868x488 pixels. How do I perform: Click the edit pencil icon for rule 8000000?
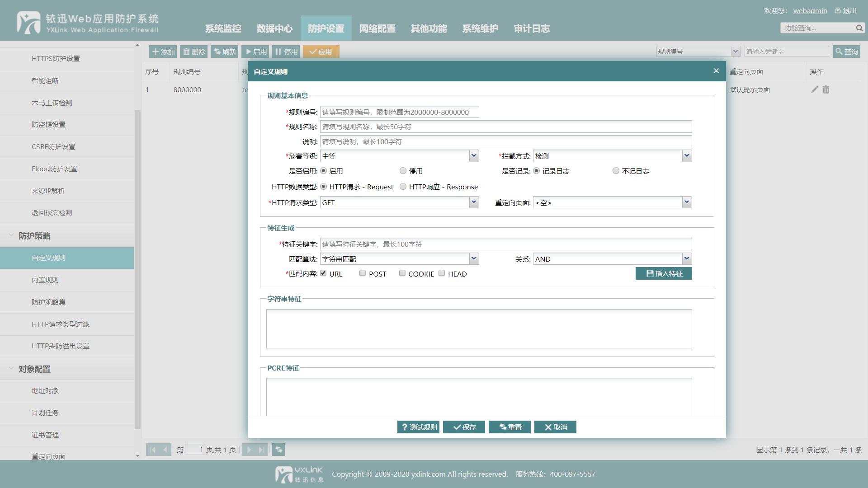(x=814, y=89)
